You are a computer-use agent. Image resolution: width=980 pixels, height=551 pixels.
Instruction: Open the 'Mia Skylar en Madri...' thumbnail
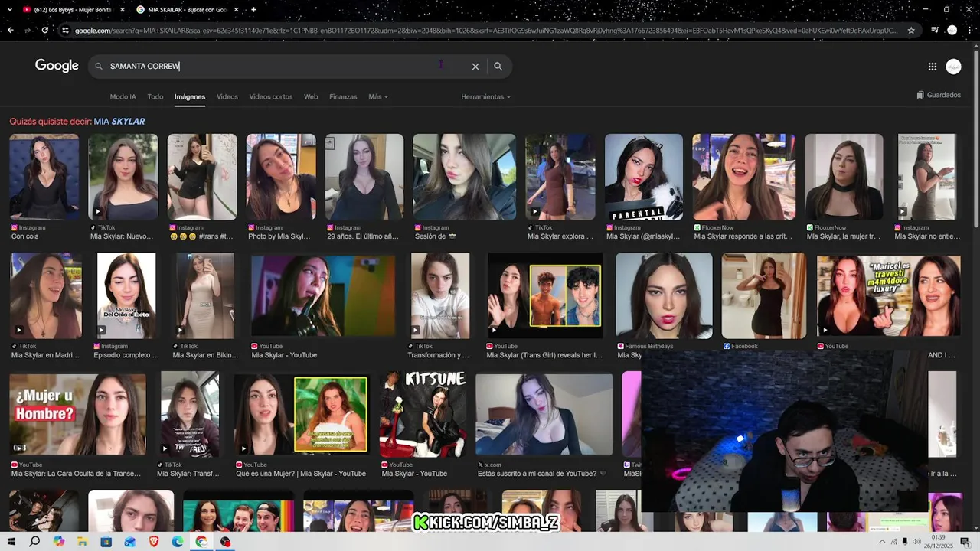pyautogui.click(x=46, y=296)
